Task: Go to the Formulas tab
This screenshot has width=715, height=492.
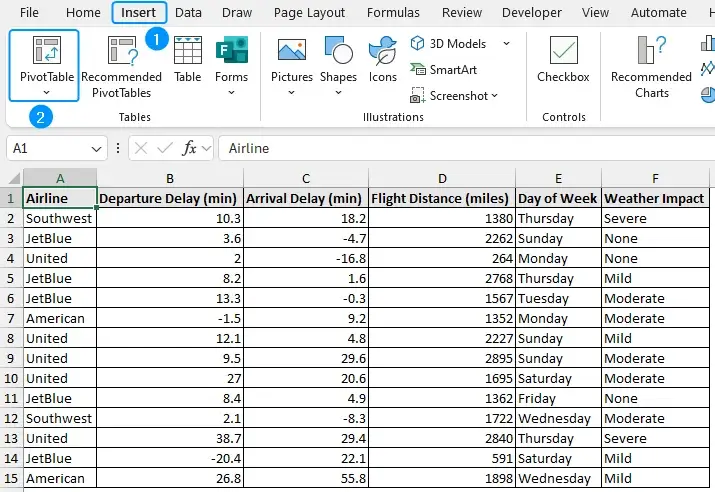Action: pyautogui.click(x=393, y=12)
